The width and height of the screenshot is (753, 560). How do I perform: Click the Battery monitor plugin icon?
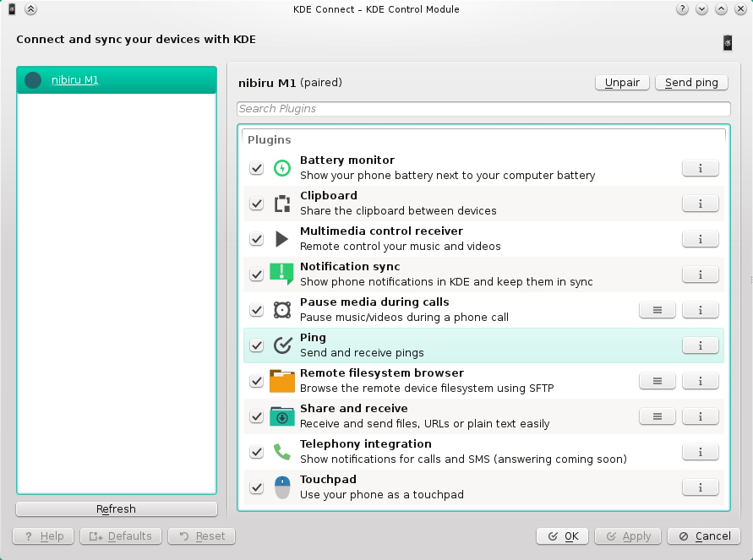point(282,168)
